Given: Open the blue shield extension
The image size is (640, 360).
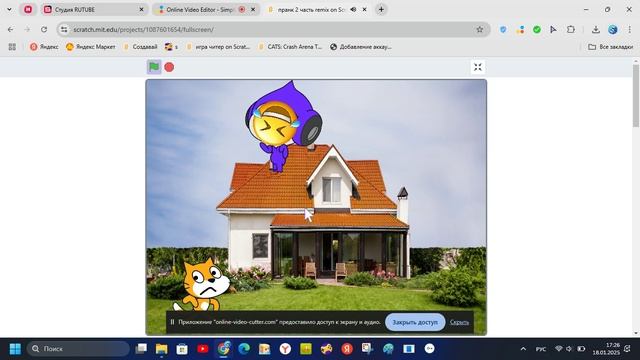Looking at the screenshot, I should click(503, 29).
